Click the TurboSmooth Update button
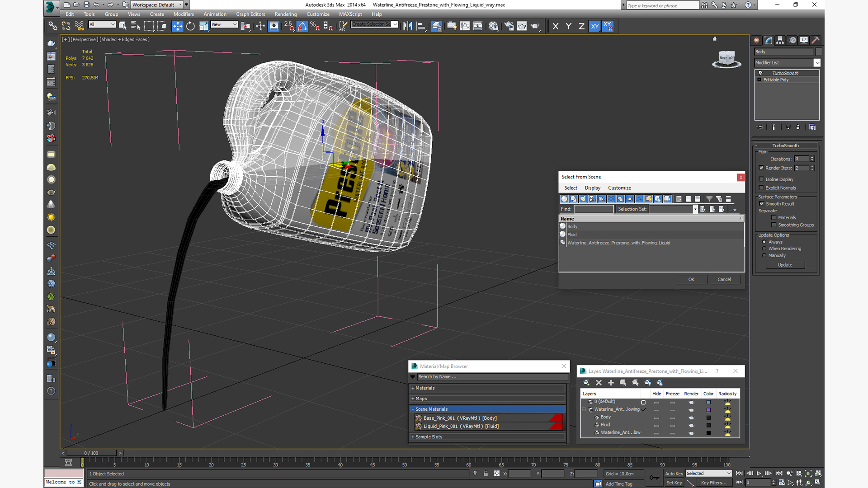Image resolution: width=868 pixels, height=488 pixels. (x=785, y=265)
